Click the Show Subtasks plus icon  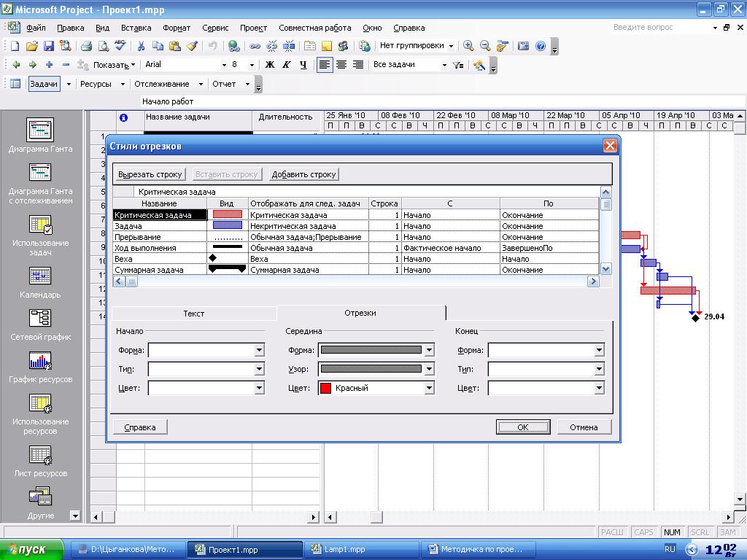pos(49,65)
